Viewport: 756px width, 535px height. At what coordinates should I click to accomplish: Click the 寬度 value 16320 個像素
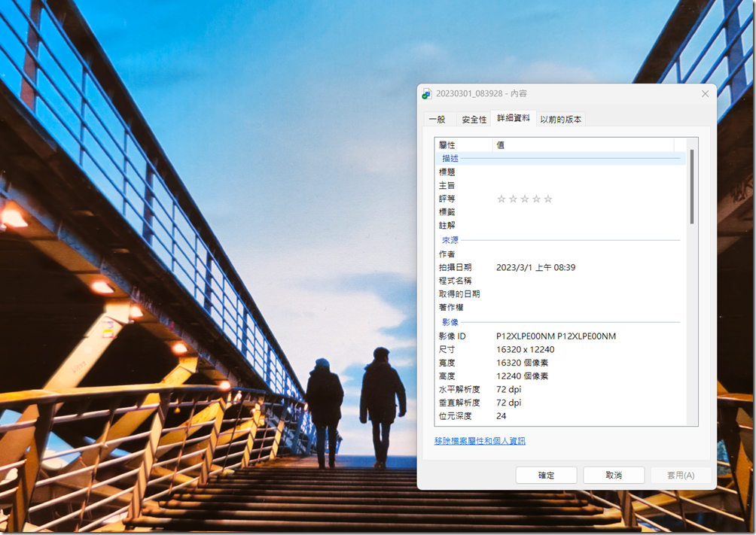click(x=522, y=363)
